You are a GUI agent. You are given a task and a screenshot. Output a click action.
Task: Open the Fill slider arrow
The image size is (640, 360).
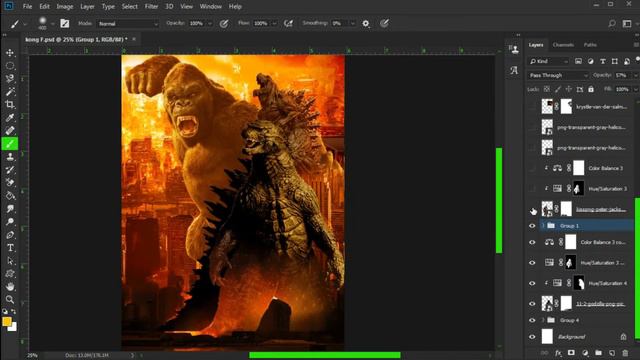[635, 89]
